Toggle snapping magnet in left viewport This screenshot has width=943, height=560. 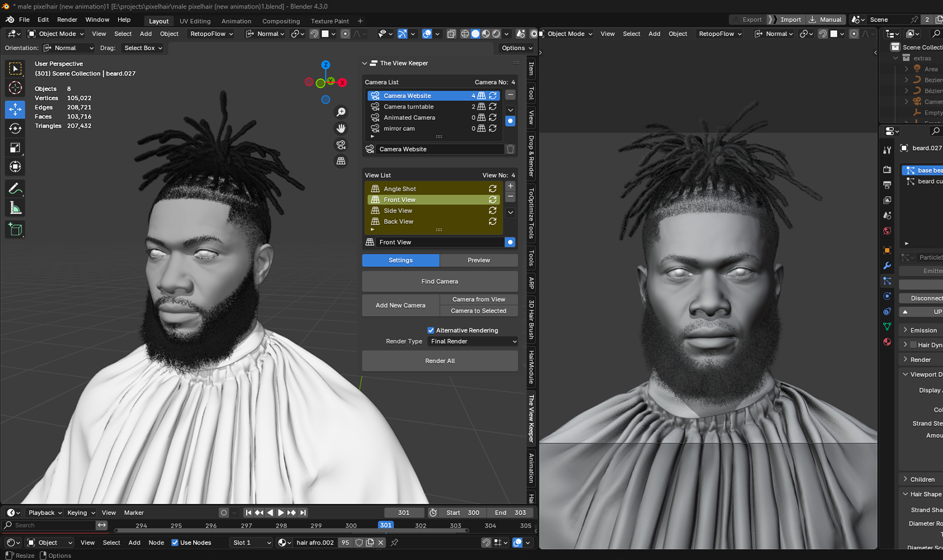[x=314, y=34]
